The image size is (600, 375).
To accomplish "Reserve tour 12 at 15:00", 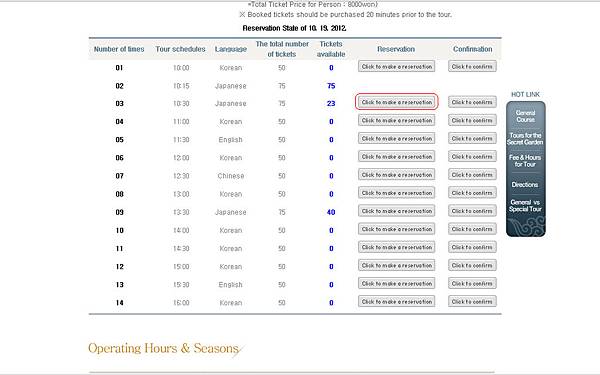I will (x=396, y=265).
